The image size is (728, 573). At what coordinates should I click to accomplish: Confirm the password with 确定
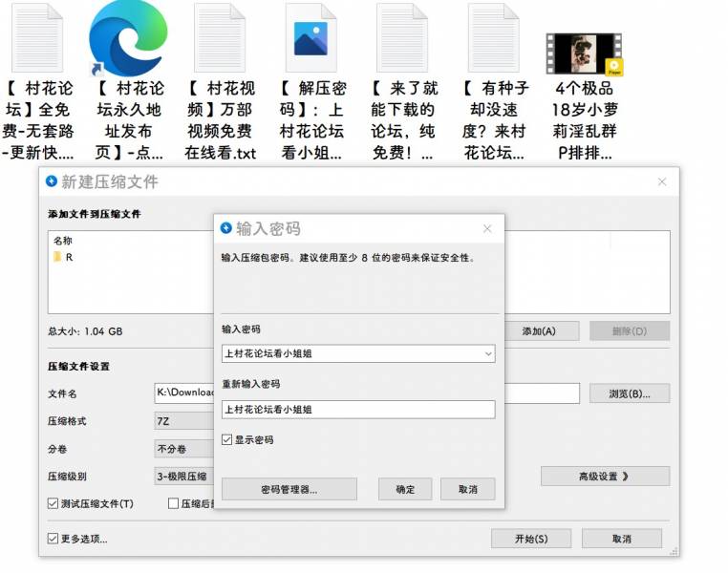point(405,489)
